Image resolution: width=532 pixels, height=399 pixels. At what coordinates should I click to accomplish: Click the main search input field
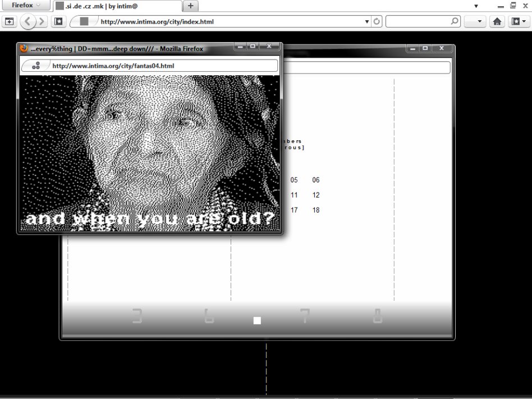pyautogui.click(x=418, y=22)
